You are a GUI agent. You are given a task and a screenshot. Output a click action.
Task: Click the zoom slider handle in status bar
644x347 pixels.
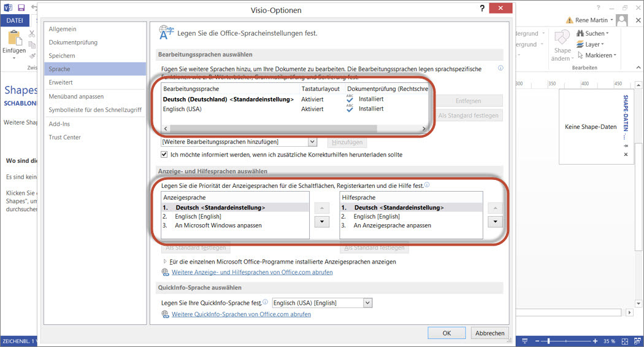click(549, 341)
